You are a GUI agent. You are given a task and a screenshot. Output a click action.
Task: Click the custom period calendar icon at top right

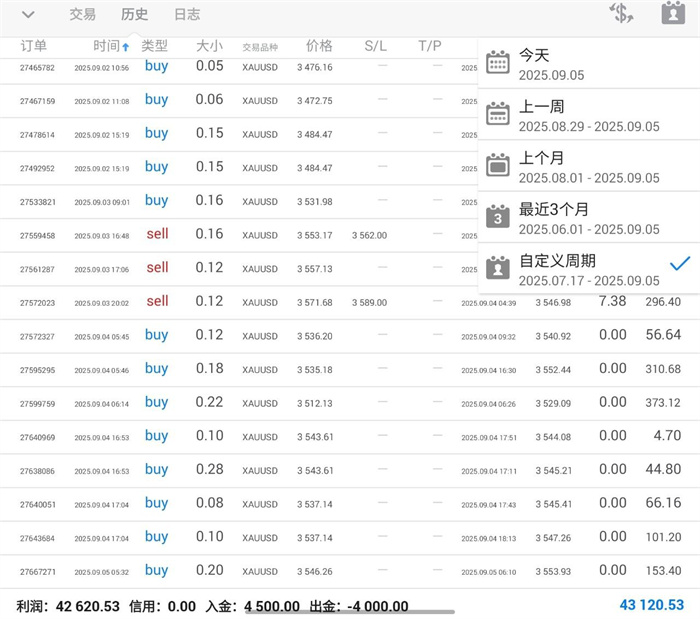coord(673,13)
